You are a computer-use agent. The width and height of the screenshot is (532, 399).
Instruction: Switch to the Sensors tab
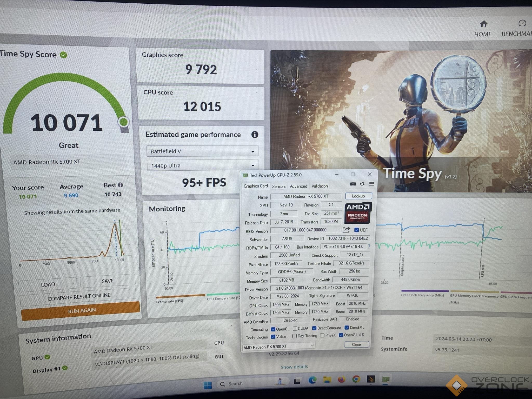pos(279,186)
